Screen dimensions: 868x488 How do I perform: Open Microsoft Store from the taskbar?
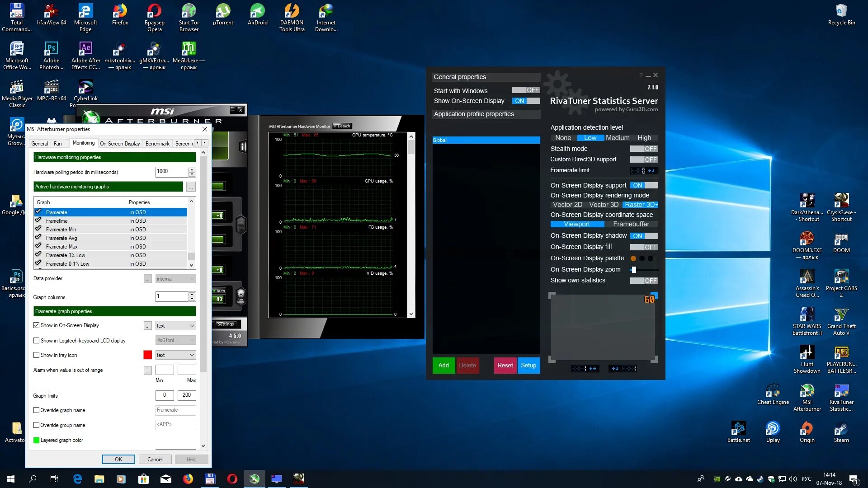(143, 479)
